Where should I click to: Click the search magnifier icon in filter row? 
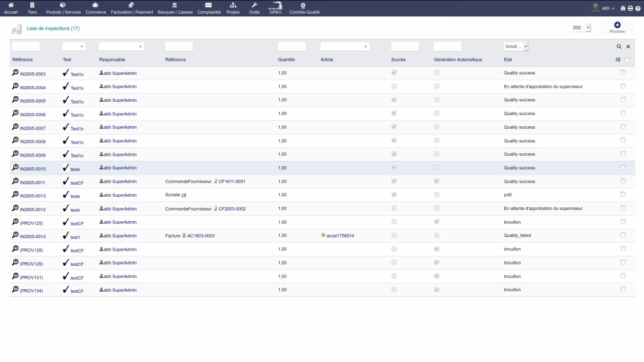point(619,47)
